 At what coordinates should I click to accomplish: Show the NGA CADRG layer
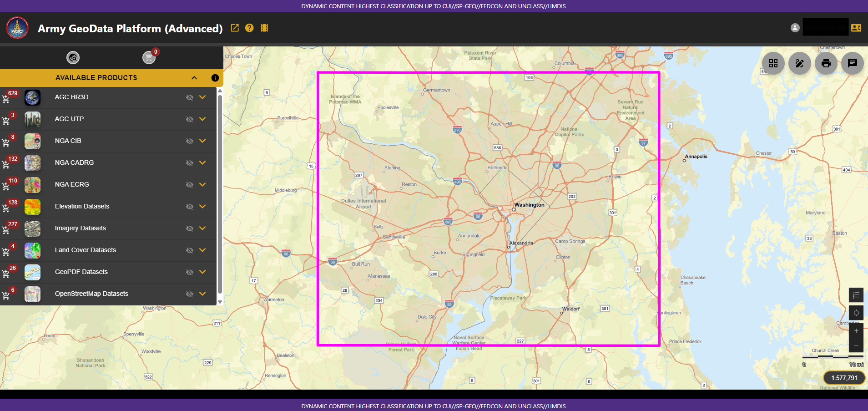pos(190,163)
